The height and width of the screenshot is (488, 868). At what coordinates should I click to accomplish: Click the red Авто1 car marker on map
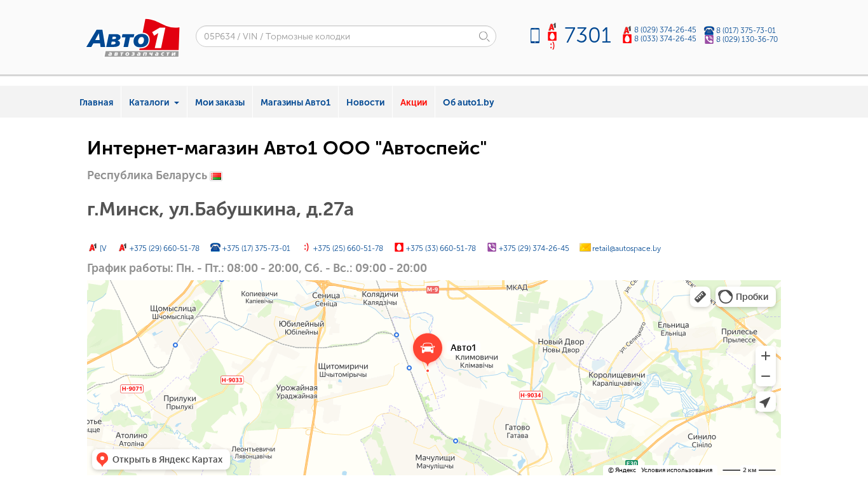[428, 349]
